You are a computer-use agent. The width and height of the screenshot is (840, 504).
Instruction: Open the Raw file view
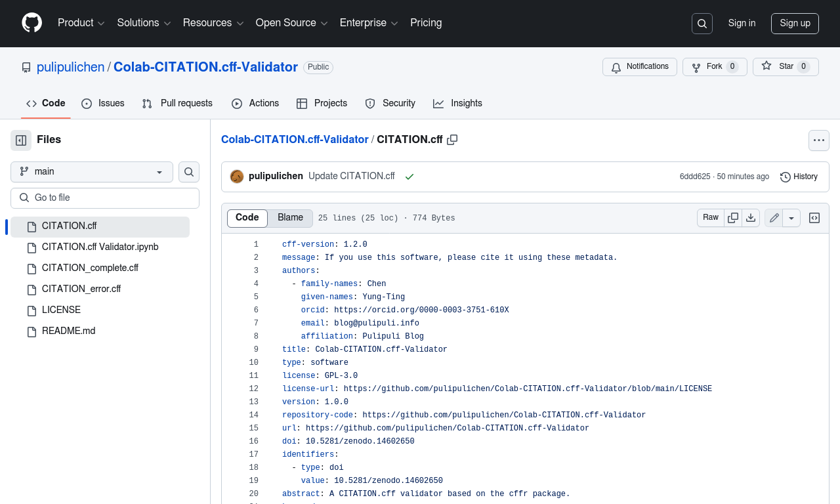click(711, 218)
